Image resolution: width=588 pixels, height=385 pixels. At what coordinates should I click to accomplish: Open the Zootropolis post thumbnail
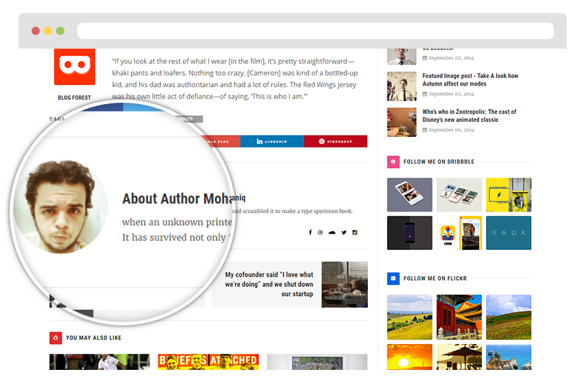pos(402,122)
